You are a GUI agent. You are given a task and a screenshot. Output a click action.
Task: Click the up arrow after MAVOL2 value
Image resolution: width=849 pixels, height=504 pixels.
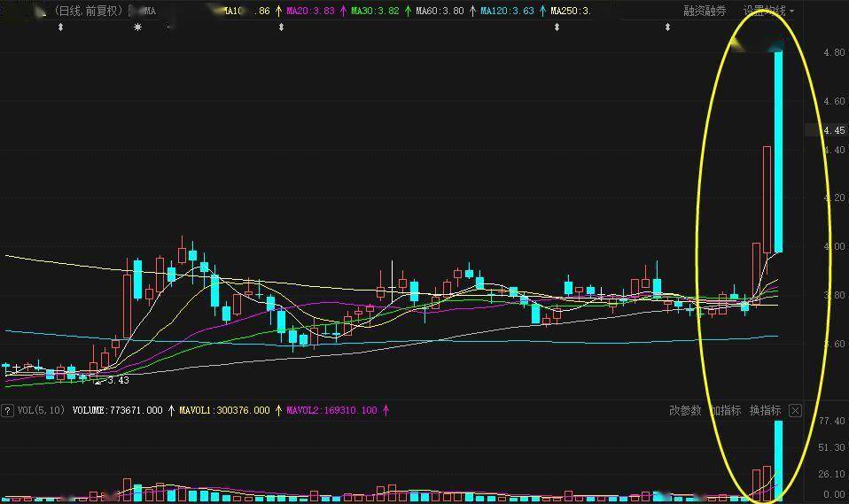[x=386, y=410]
